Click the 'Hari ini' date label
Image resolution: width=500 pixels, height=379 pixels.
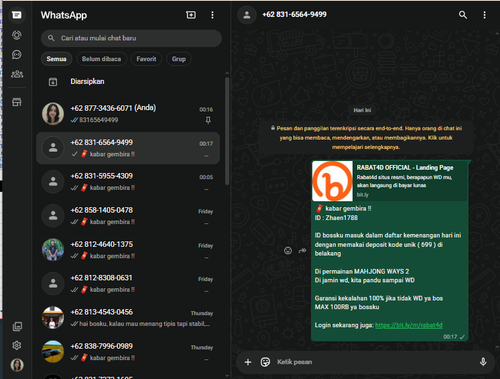[362, 110]
